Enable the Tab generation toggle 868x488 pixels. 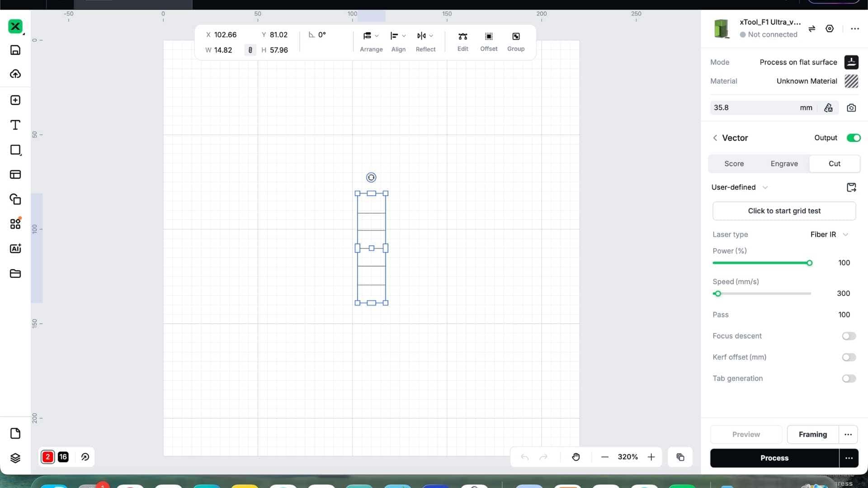849,378
